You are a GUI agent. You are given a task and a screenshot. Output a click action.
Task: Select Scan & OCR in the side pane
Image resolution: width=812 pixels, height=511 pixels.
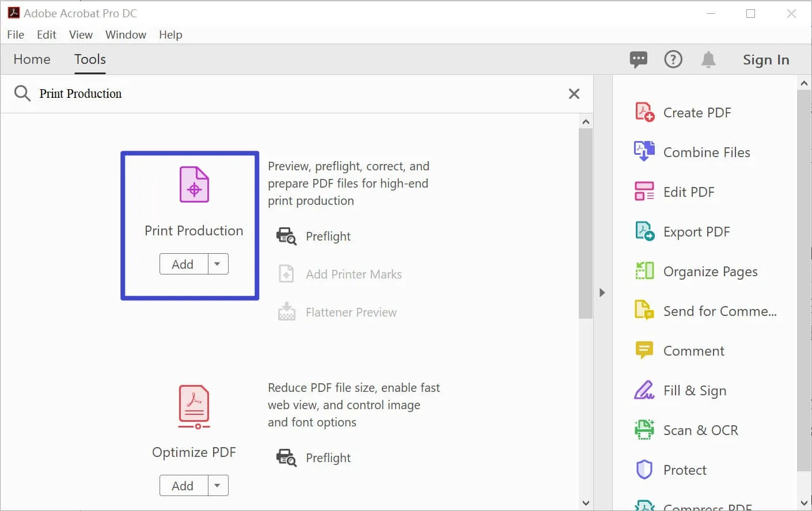pos(701,430)
